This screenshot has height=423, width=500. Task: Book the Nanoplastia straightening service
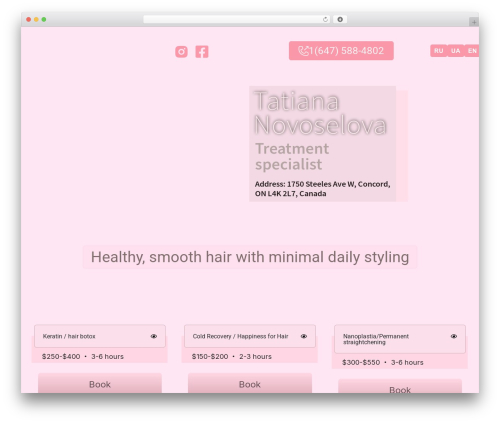(400, 387)
